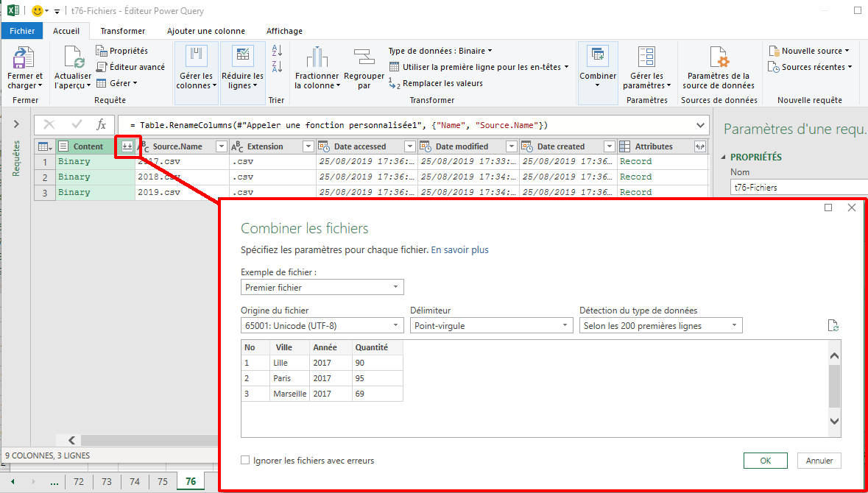Switch to the Accueil tab

[66, 31]
